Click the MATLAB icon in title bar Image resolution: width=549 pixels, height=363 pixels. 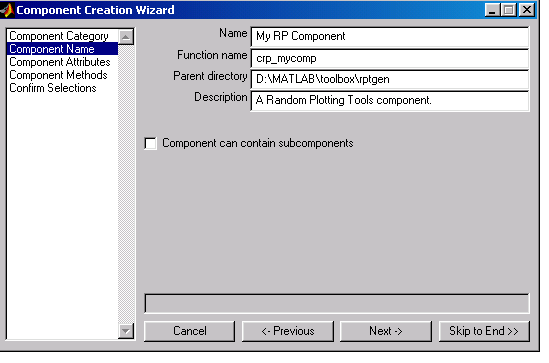pyautogui.click(x=7, y=10)
